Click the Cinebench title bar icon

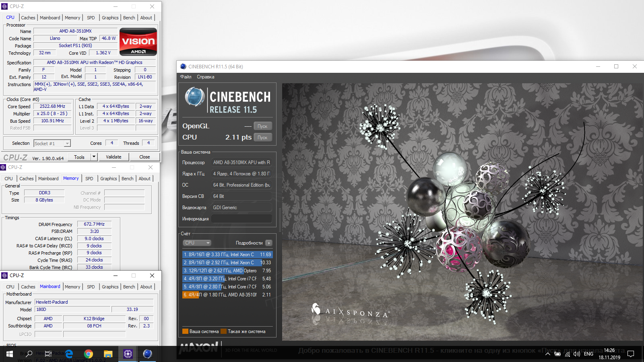(x=183, y=66)
